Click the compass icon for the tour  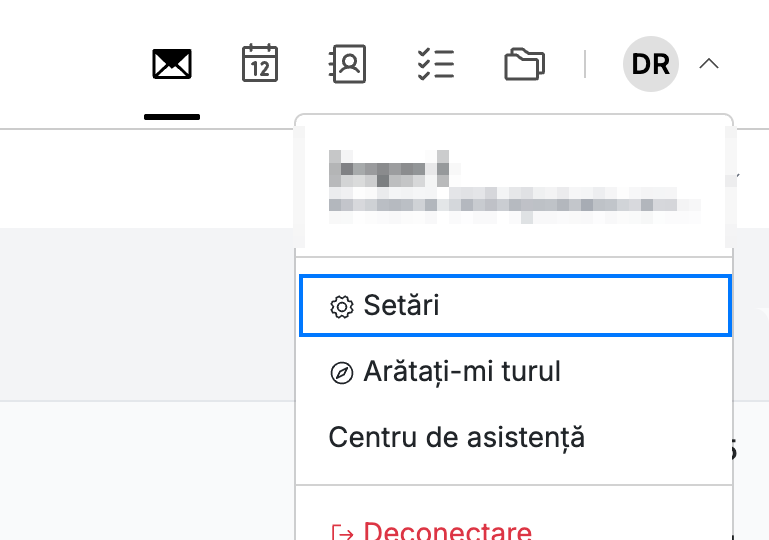click(x=342, y=373)
